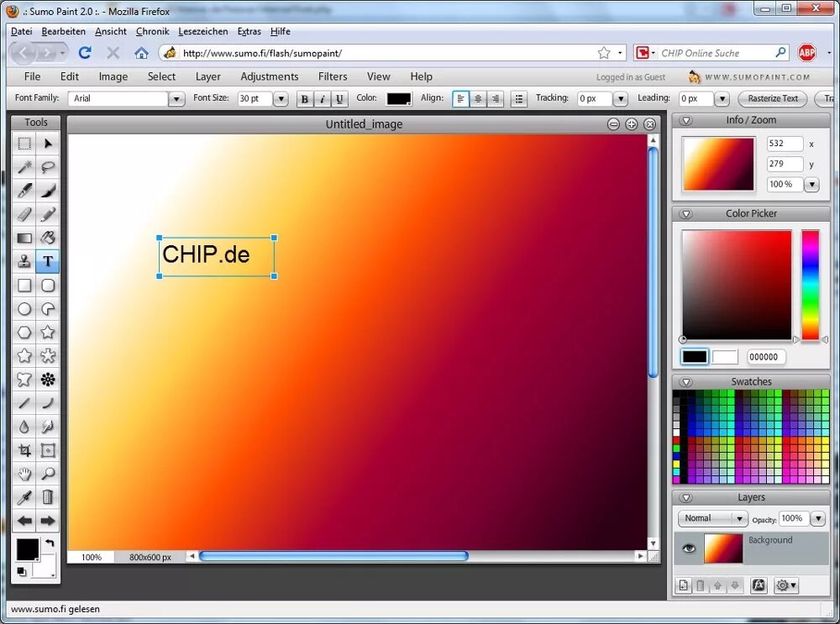Viewport: 840px width, 624px height.
Task: Open the Leading value dropdown
Action: pyautogui.click(x=722, y=98)
